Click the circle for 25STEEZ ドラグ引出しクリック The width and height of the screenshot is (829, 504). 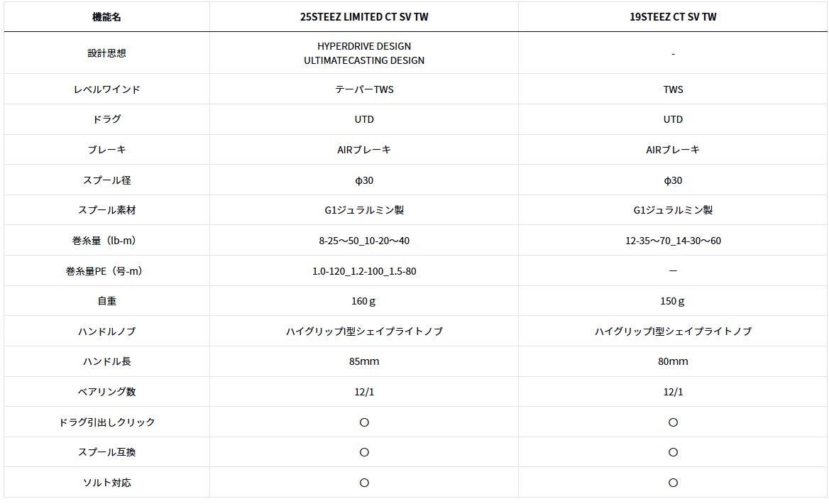363,422
